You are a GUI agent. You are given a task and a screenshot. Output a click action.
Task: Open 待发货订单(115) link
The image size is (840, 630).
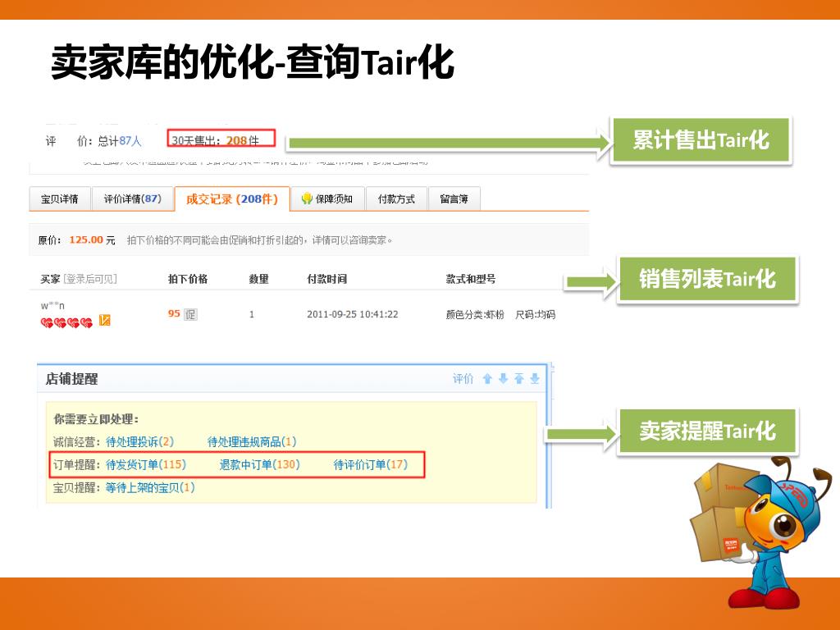(146, 464)
